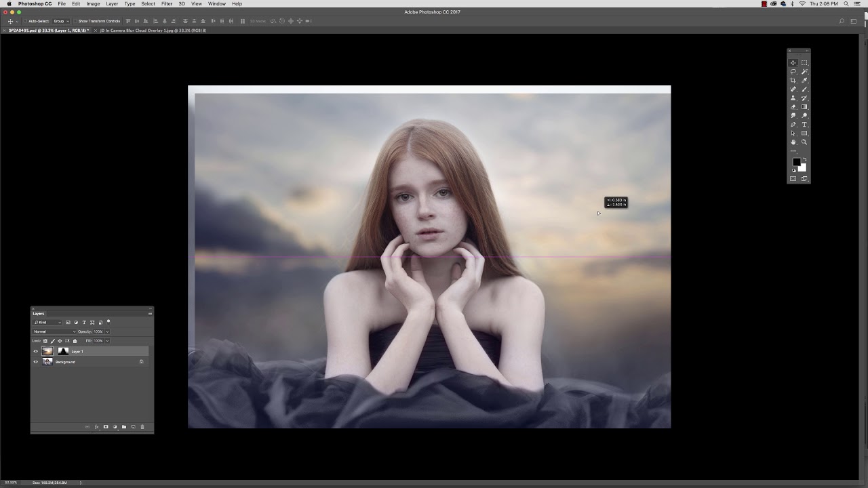Open macOS Spotlight search icon
This screenshot has height=488, width=868.
pyautogui.click(x=846, y=4)
